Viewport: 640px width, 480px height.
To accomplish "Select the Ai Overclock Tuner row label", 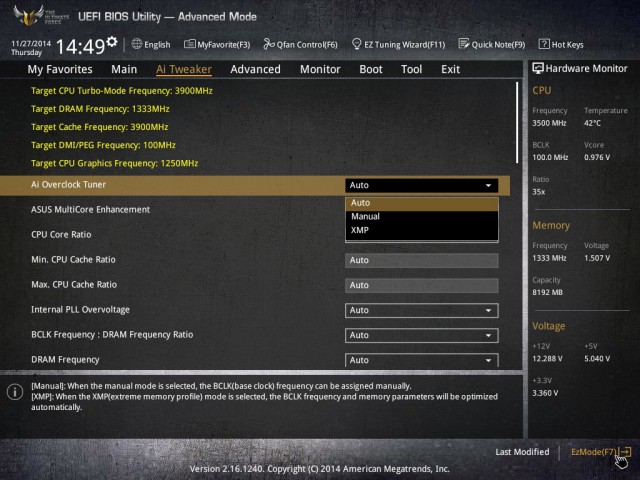I will coord(68,184).
